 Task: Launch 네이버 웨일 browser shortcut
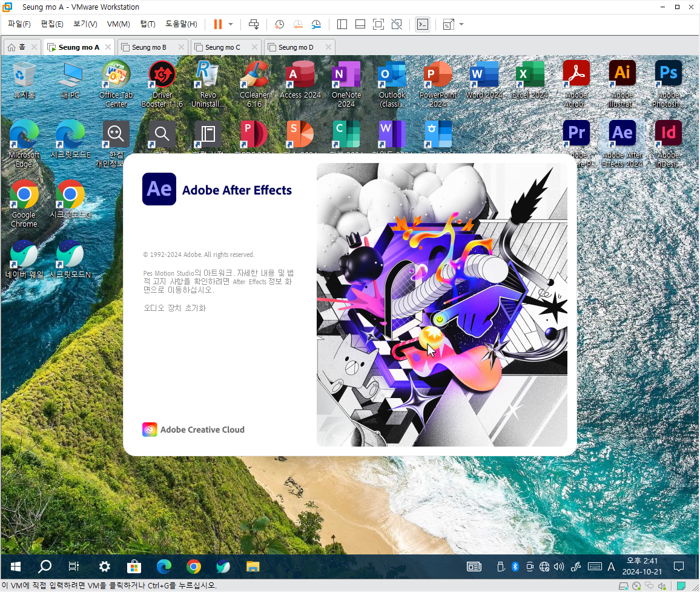(x=24, y=259)
